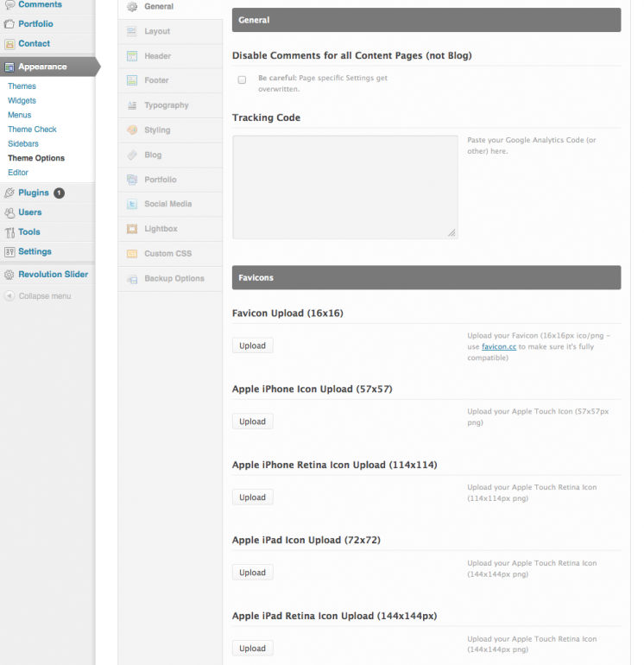Image resolution: width=644 pixels, height=665 pixels.
Task: Click the Settings sliders icon
Action: coord(9,251)
